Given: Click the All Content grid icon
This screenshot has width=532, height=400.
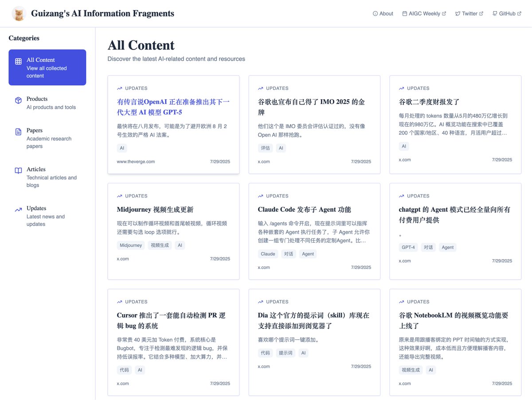Looking at the screenshot, I should [x=18, y=62].
